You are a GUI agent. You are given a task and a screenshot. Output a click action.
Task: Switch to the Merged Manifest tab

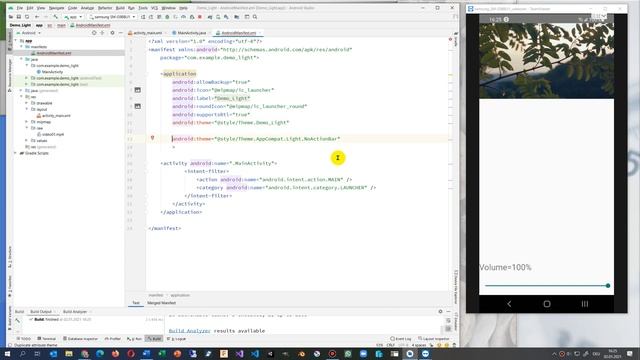tap(161, 303)
